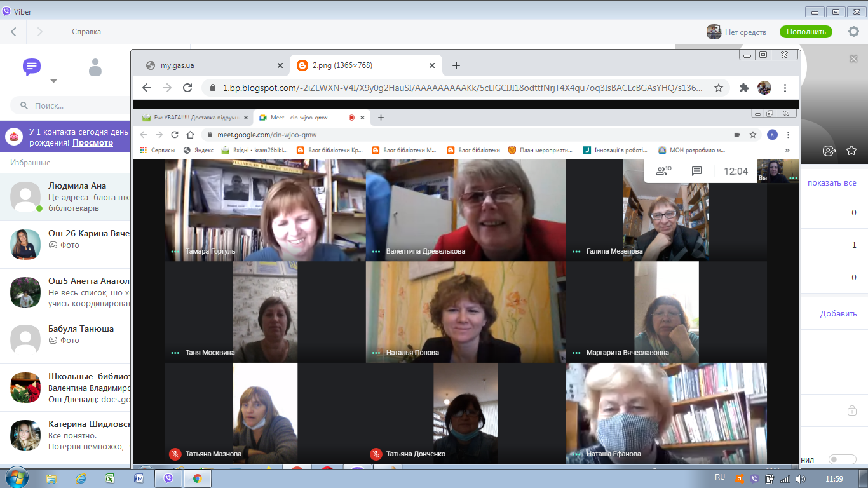
Task: Go forward in Viber navigation
Action: coord(39,32)
